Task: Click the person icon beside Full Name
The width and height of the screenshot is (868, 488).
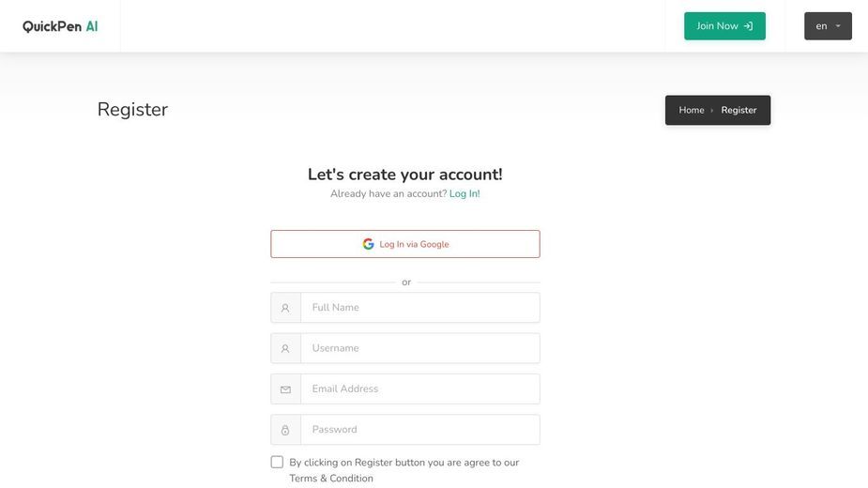Action: pyautogui.click(x=285, y=308)
